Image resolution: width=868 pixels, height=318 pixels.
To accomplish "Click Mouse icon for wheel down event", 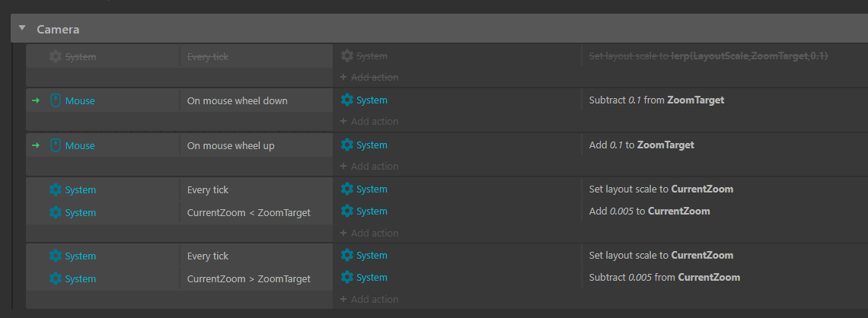I will (x=55, y=100).
